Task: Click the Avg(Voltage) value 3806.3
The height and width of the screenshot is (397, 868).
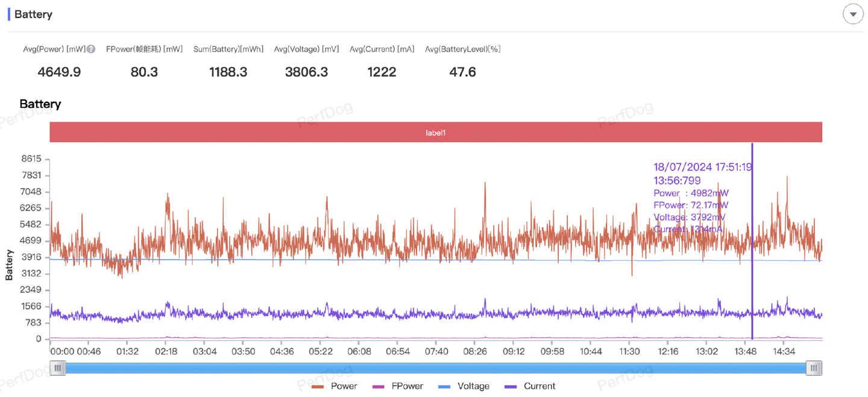Action: pos(306,72)
